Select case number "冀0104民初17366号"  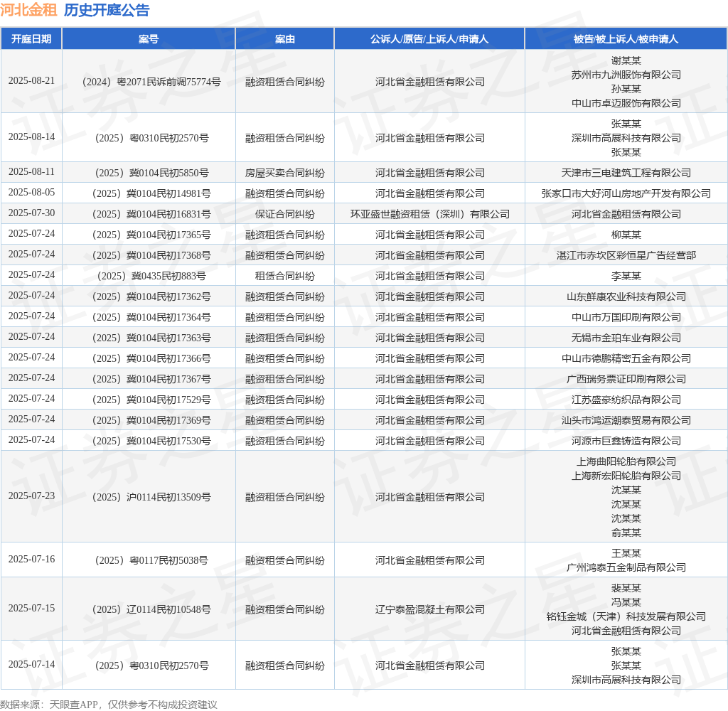[169, 358]
